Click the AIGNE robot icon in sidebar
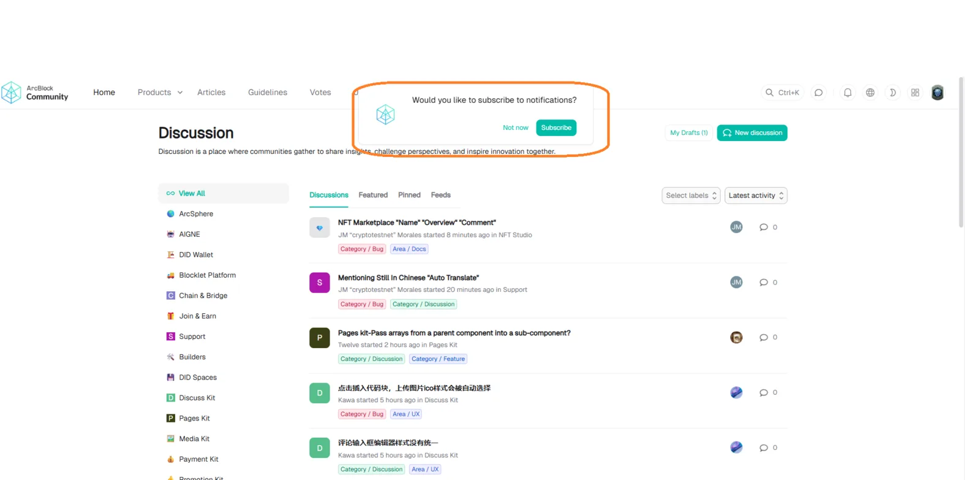980x480 pixels. pyautogui.click(x=171, y=234)
